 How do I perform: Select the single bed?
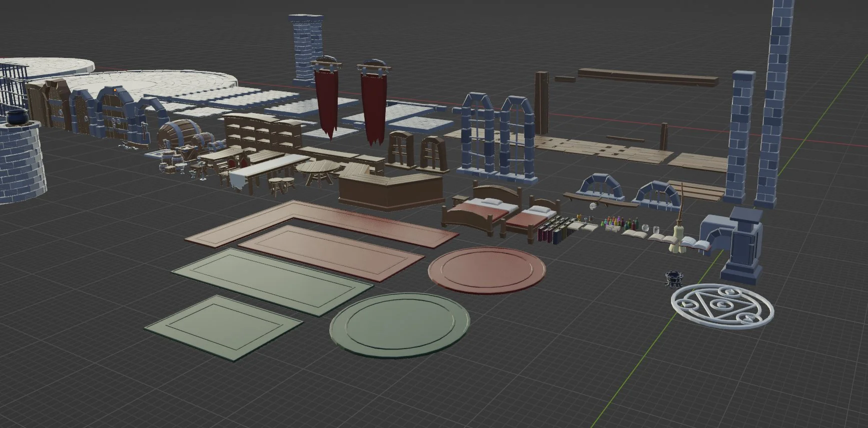tap(530, 218)
